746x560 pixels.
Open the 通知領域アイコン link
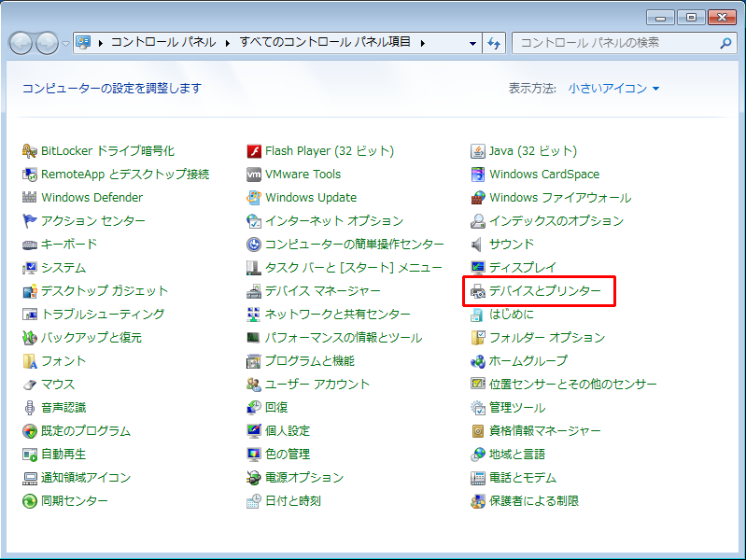pyautogui.click(x=86, y=478)
